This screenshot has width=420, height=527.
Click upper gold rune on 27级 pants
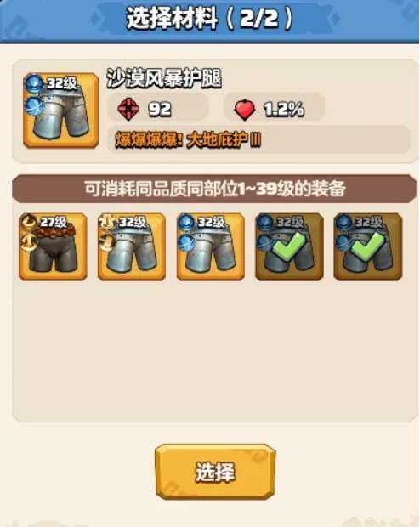coord(29,222)
